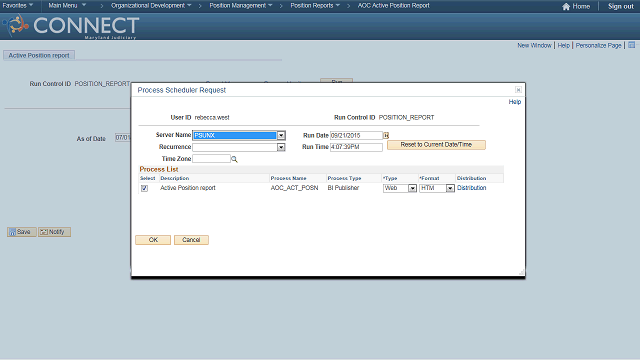Click the CONNECT Maryland Judiciary logo
Image resolution: width=640 pixels, height=360 pixels.
point(71,26)
